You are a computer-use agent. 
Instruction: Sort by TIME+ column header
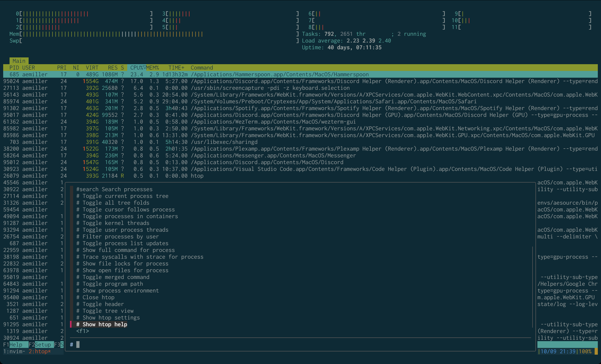(176, 68)
